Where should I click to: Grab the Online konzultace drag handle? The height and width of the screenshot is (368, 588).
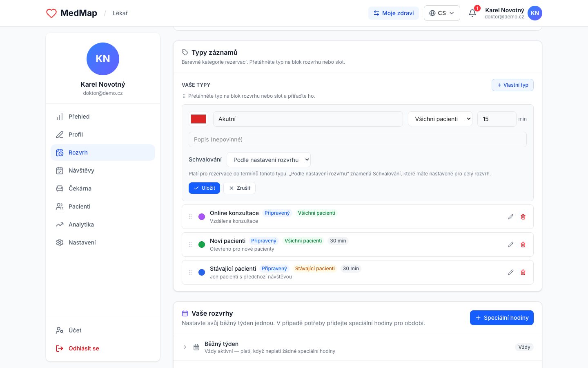(190, 217)
